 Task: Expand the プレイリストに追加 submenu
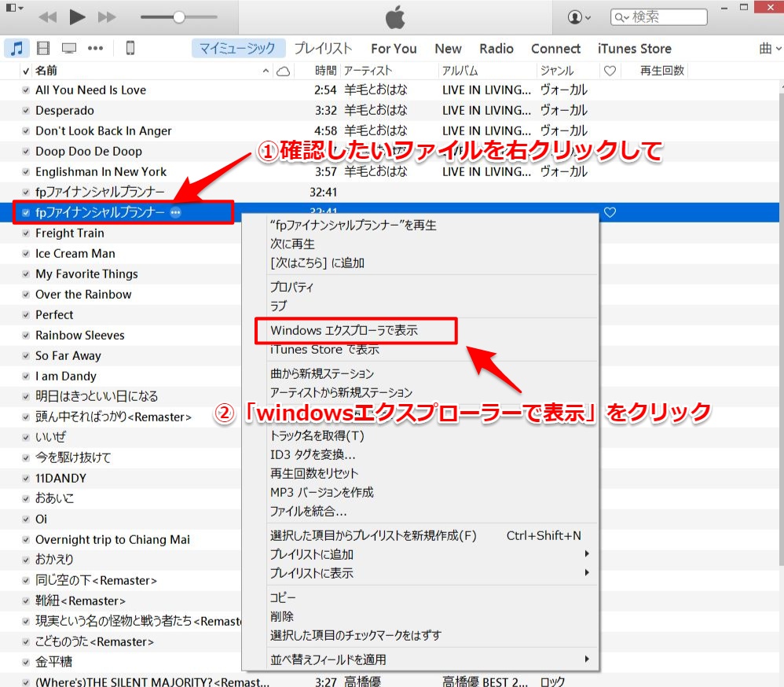[312, 554]
